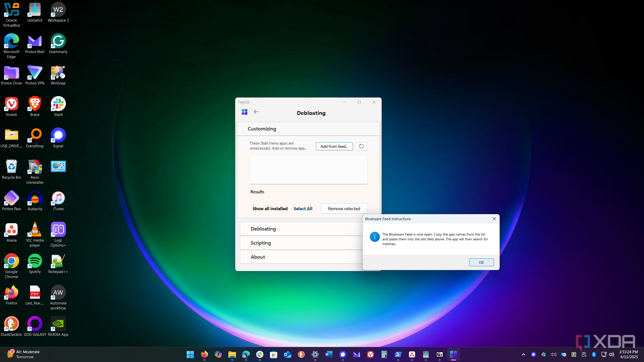Viewport: 644px width, 362px height.
Task: Open the Scripting section row
Action: [x=301, y=243]
